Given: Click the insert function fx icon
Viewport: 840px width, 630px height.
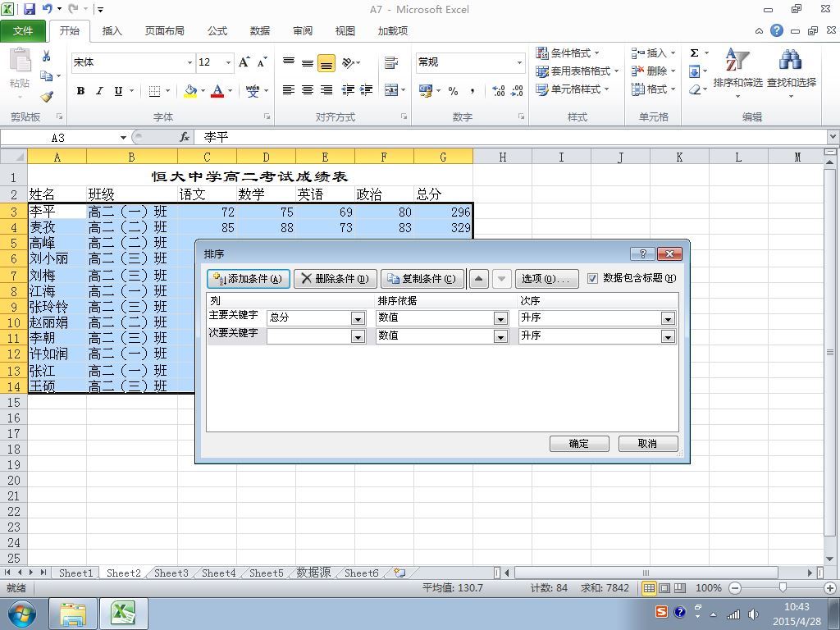Looking at the screenshot, I should pos(185,138).
